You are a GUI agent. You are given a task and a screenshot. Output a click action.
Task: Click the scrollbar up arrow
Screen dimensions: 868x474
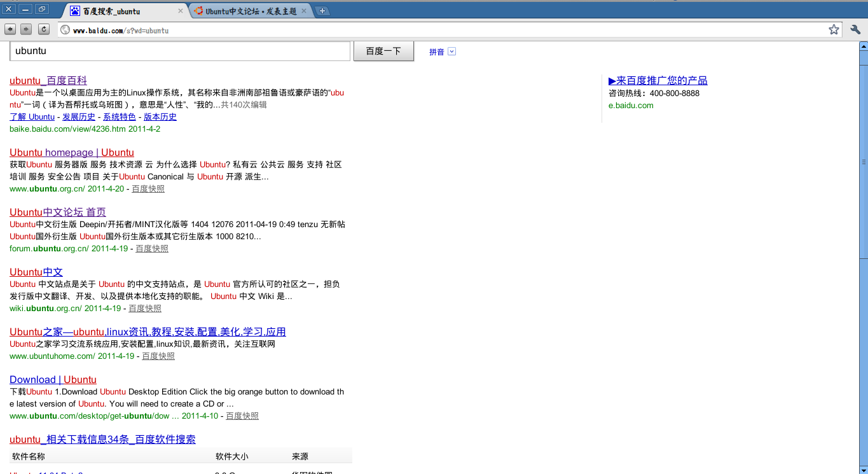pyautogui.click(x=864, y=46)
